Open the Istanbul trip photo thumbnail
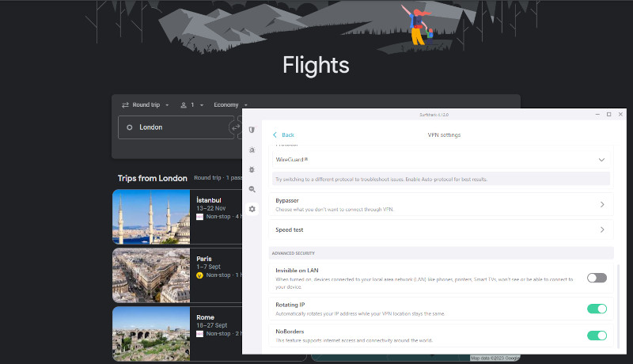This screenshot has width=633, height=364. pyautogui.click(x=151, y=217)
